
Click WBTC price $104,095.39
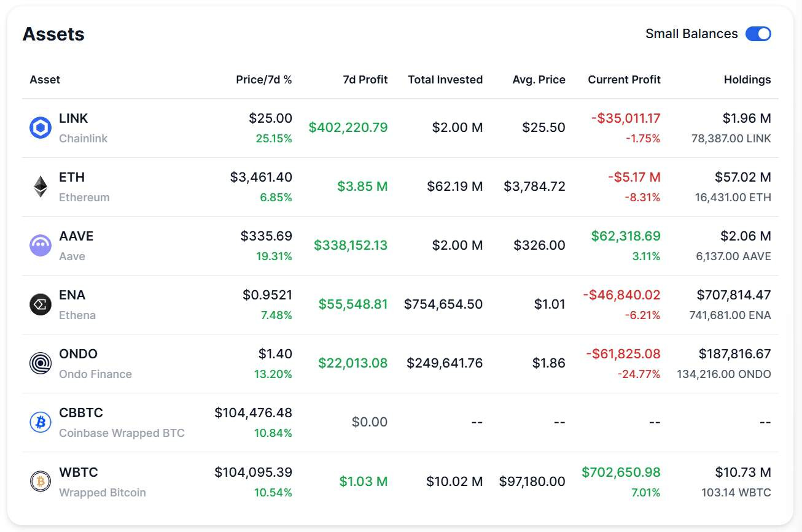[254, 472]
